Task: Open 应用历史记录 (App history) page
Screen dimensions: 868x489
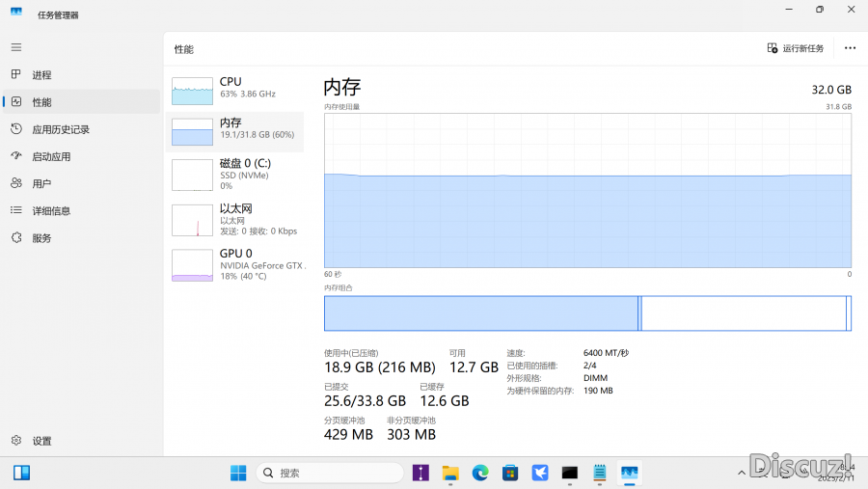Action: [x=60, y=129]
